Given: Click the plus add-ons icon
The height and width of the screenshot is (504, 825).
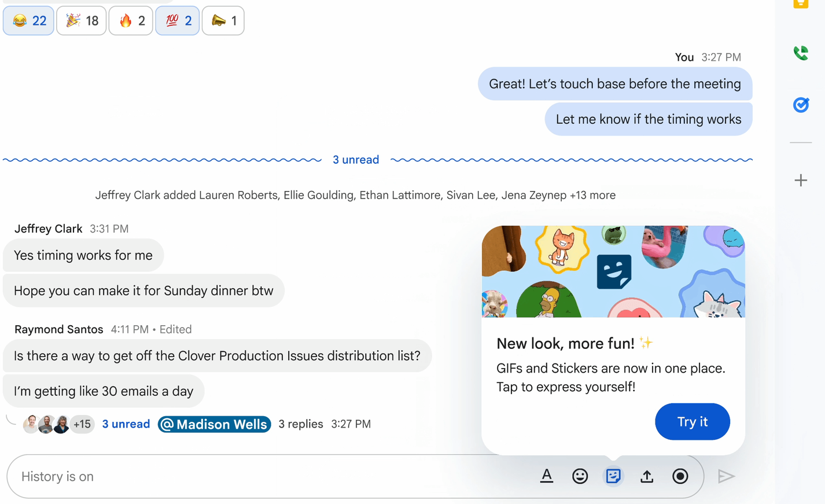Looking at the screenshot, I should (x=801, y=181).
